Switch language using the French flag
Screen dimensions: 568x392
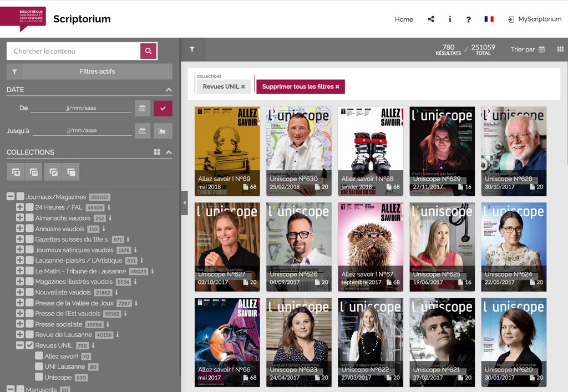click(x=489, y=19)
